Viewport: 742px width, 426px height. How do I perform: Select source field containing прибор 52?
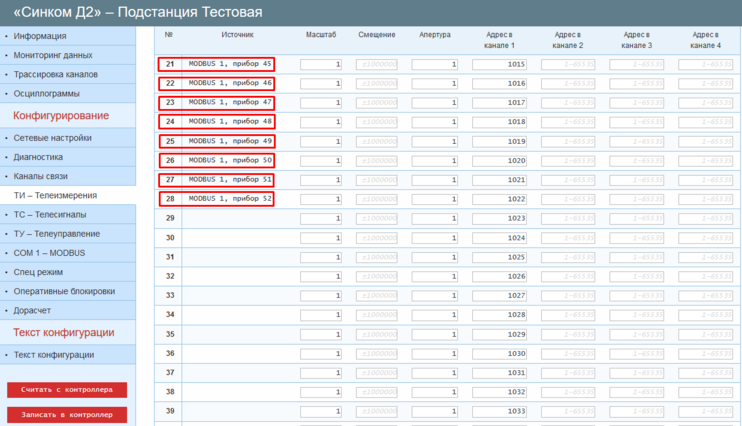coord(230,199)
